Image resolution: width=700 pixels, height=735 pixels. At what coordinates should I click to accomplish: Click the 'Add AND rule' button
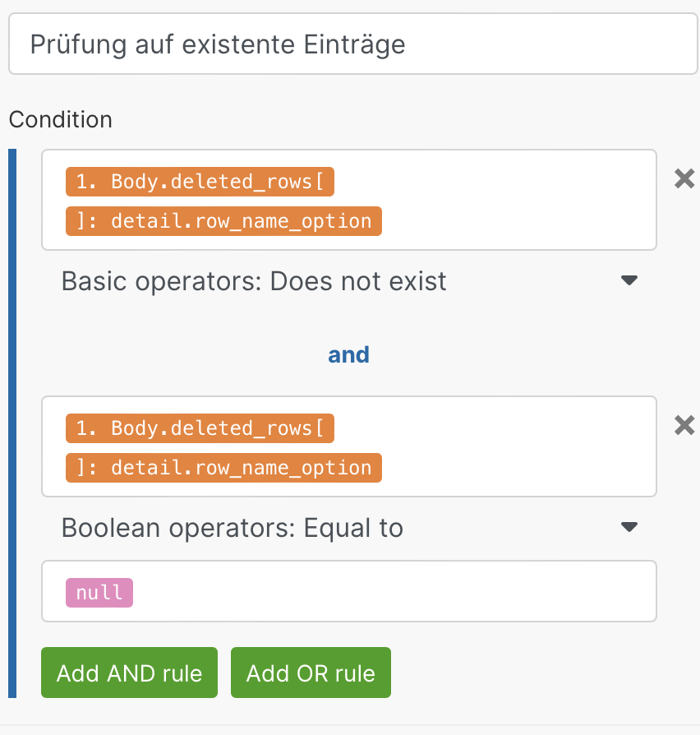129,673
